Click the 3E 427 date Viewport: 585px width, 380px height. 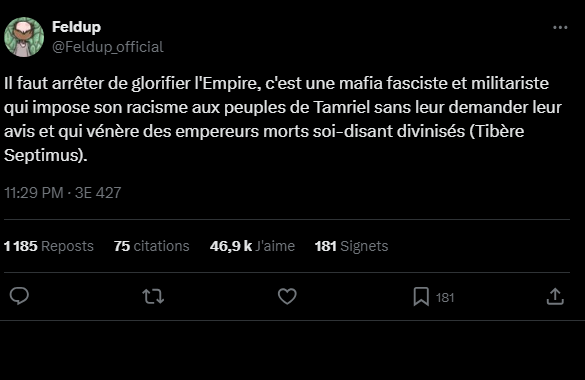[x=98, y=193]
